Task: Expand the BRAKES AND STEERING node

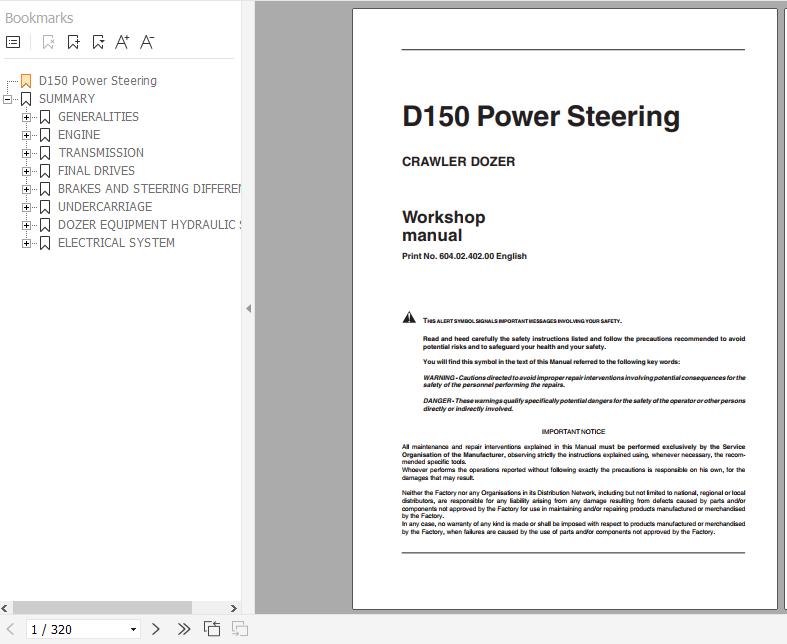Action: (26, 190)
